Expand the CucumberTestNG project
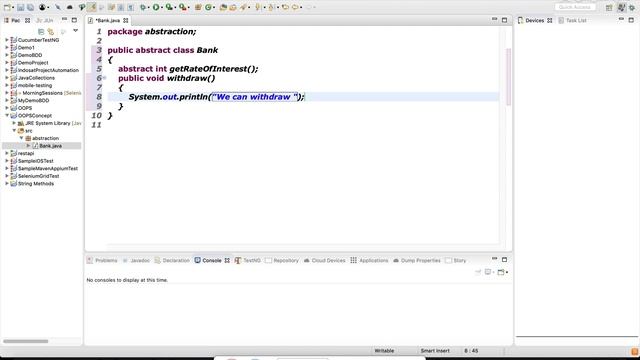Screen dimensions: 640x360 7,40
